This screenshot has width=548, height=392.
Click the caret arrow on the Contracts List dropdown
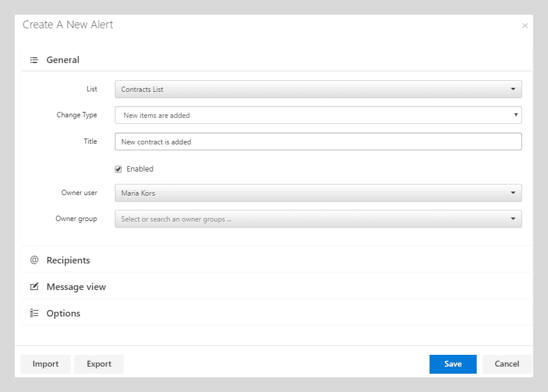click(x=512, y=88)
